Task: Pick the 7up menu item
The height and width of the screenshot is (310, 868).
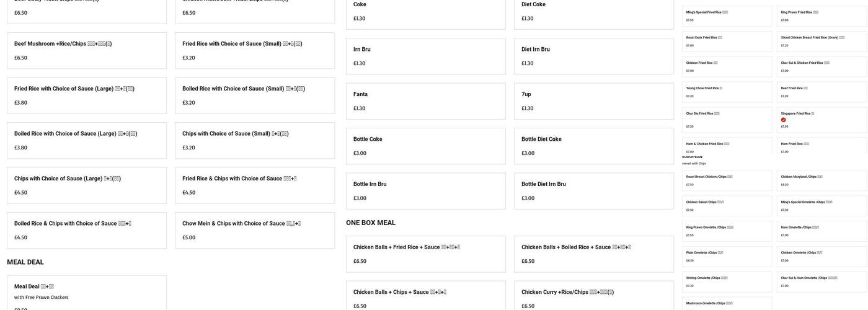Action: pyautogui.click(x=594, y=101)
